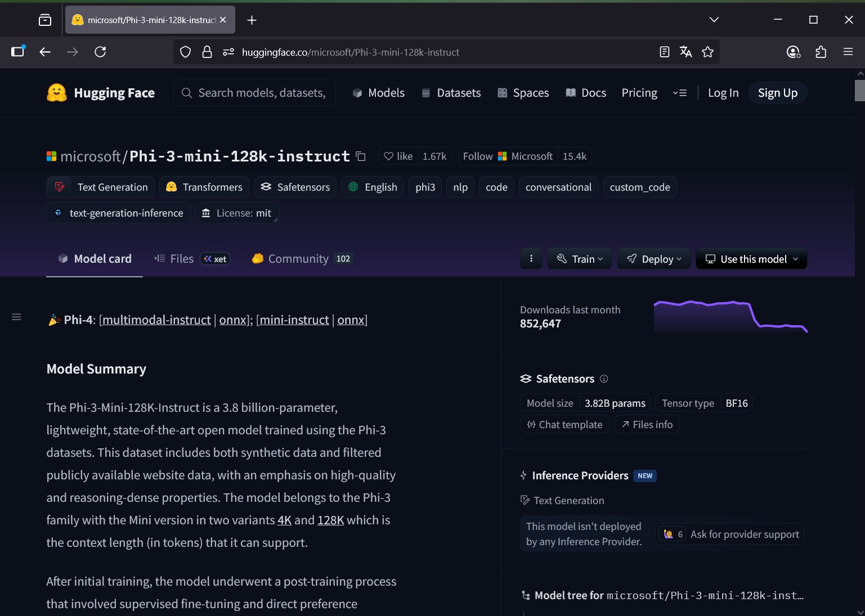The width and height of the screenshot is (865, 616).
Task: Open the 128K variant link
Action: pyautogui.click(x=331, y=520)
